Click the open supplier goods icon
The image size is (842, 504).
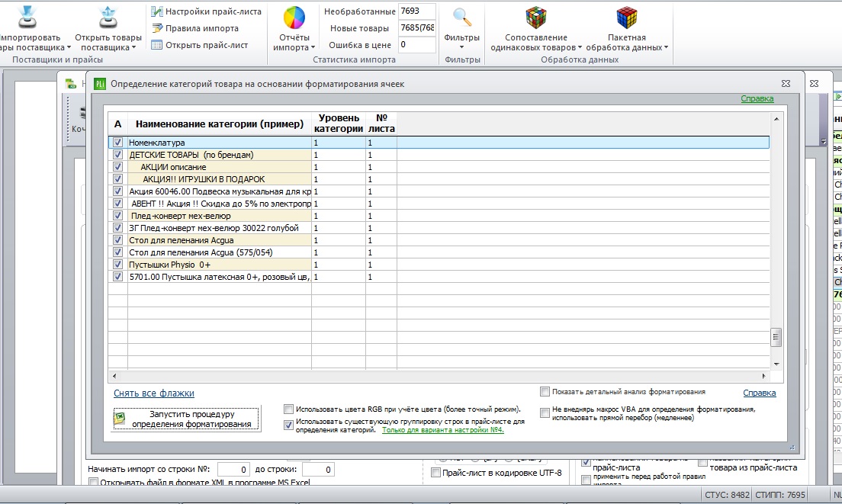point(108,18)
